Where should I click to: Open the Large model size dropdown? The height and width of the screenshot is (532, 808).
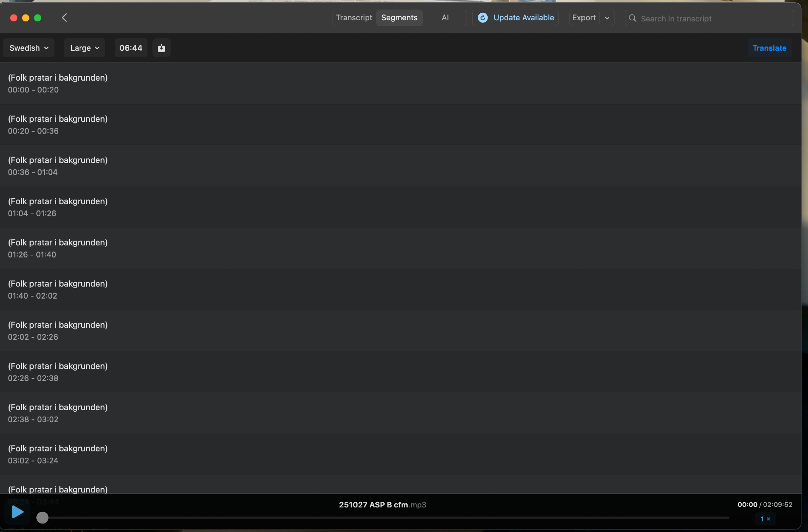click(x=84, y=48)
